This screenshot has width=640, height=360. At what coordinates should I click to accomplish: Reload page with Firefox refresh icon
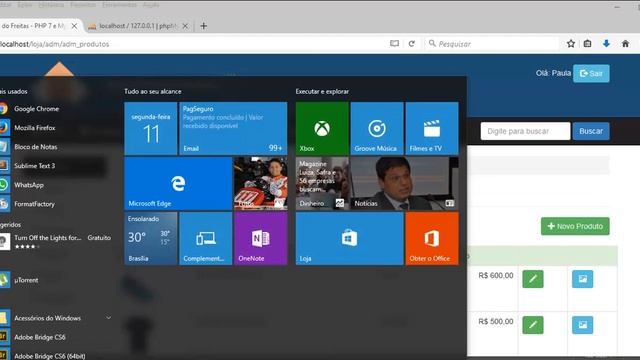(411, 44)
